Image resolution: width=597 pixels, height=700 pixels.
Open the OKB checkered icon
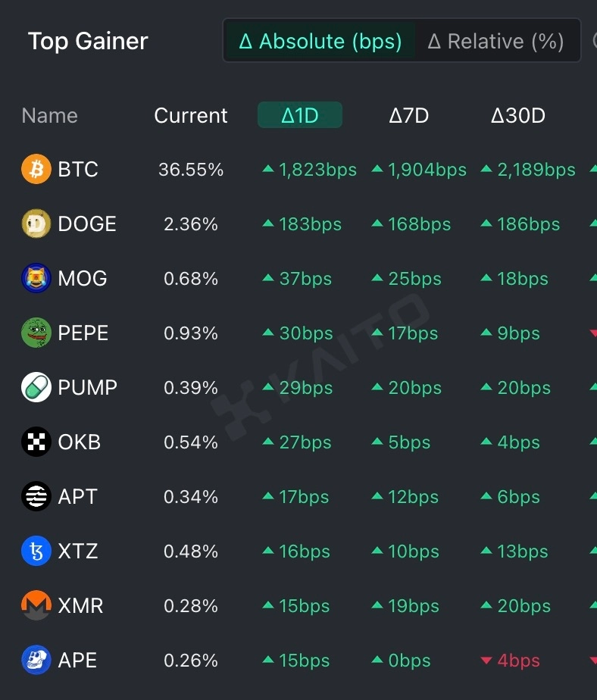[x=36, y=442]
